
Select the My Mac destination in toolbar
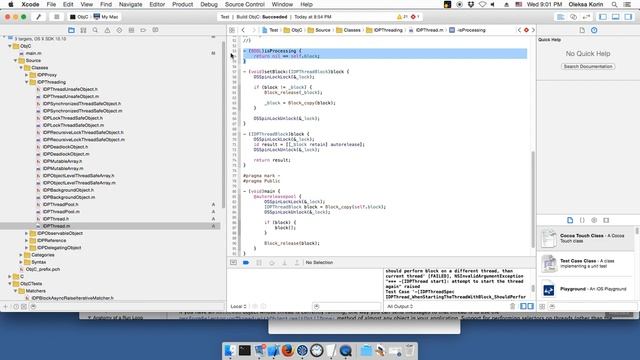point(106,17)
